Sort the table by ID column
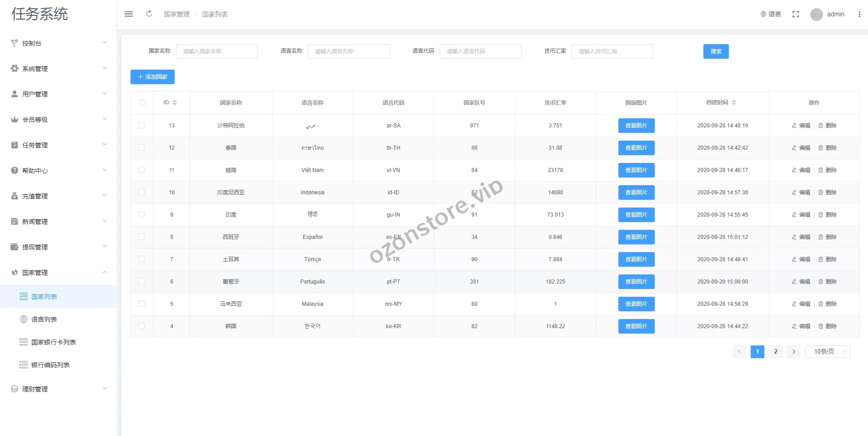Screen dimensions: 868x436 tap(175, 103)
